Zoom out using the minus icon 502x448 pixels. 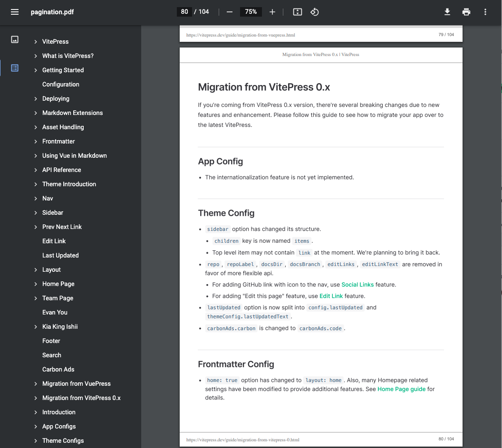click(x=229, y=11)
